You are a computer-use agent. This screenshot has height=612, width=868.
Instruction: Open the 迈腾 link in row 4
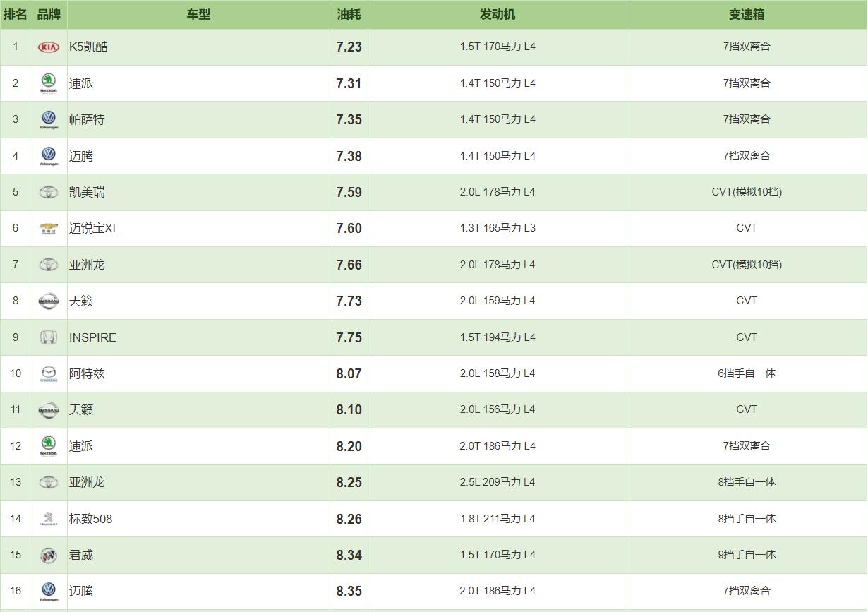(x=81, y=156)
